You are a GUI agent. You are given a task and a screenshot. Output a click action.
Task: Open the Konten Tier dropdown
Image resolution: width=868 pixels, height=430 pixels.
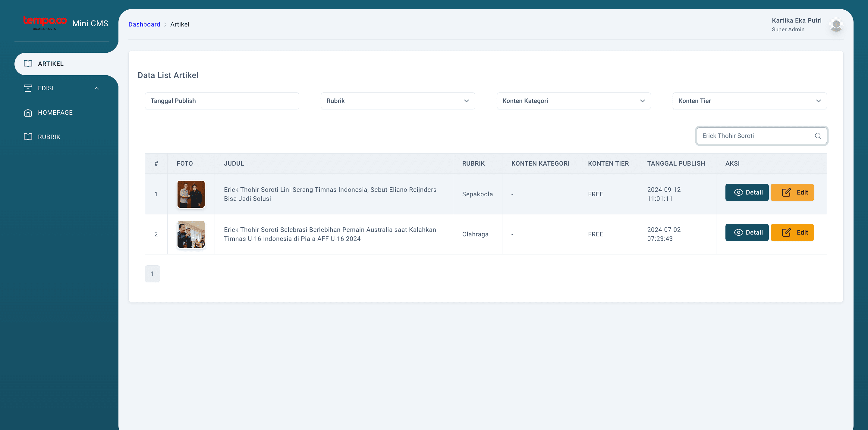[x=749, y=101]
